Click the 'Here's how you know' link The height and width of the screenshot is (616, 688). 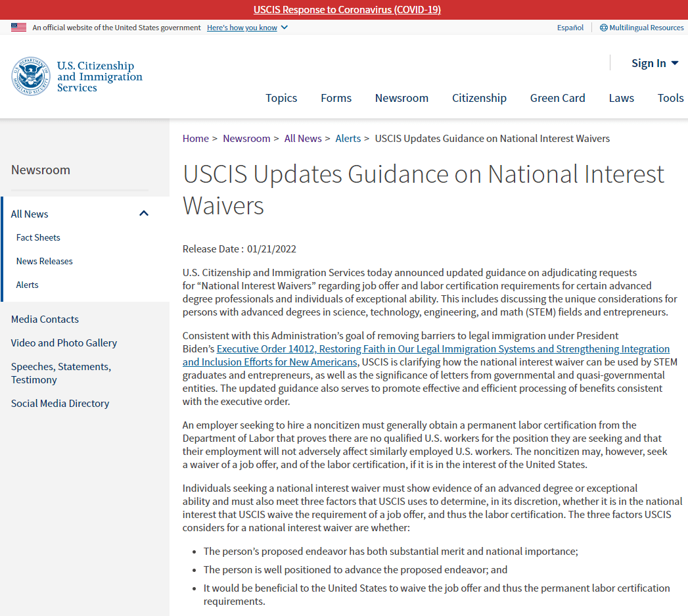[242, 28]
